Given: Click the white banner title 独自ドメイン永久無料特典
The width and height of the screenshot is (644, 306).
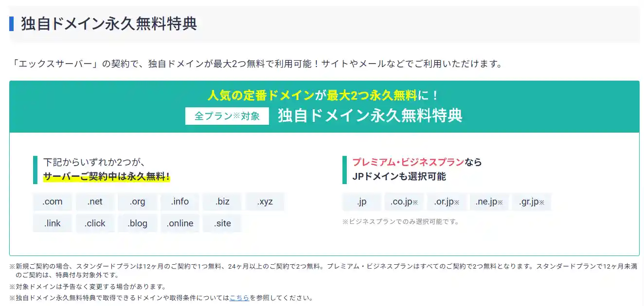Looking at the screenshot, I should pyautogui.click(x=370, y=116).
